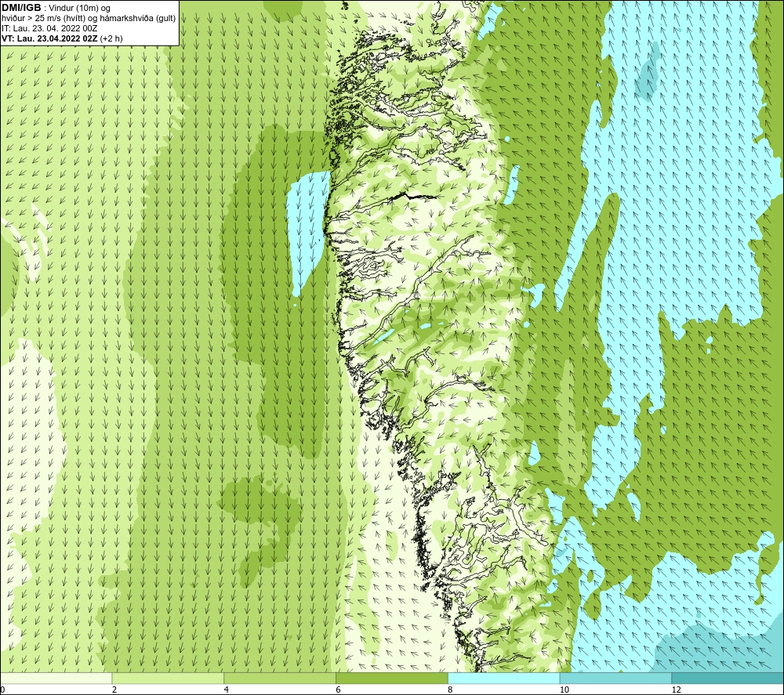Image resolution: width=784 pixels, height=695 pixels.
Task: Click the 2–4 m/s light green legend swatch
Action: pyautogui.click(x=168, y=678)
